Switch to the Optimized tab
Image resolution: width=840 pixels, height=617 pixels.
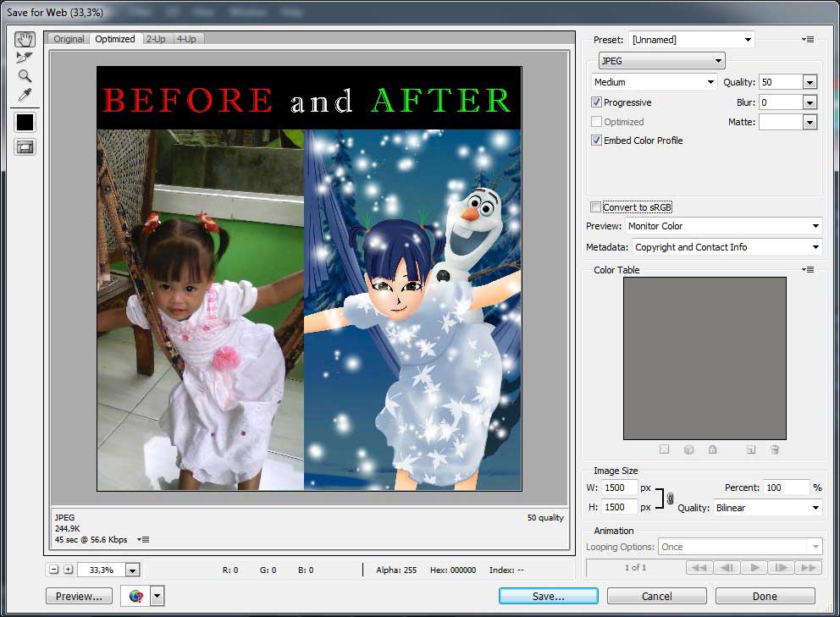click(115, 39)
